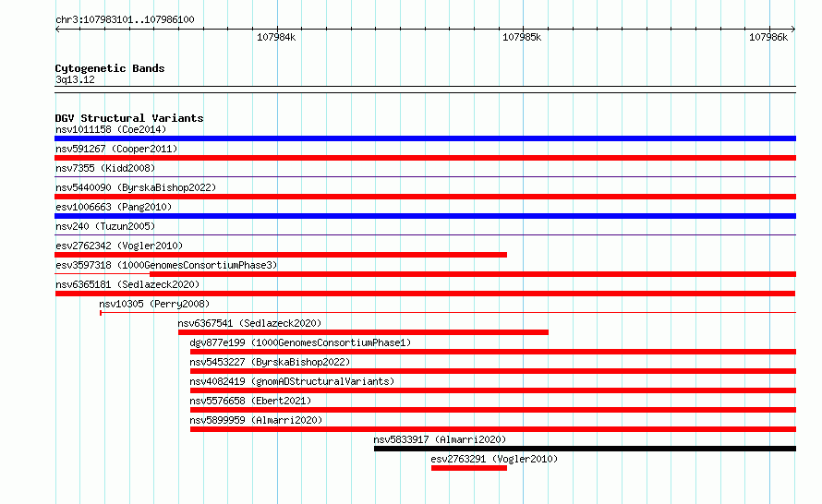The image size is (822, 504).
Task: Click the black nsv5833917 variant bar
Action: (585, 449)
